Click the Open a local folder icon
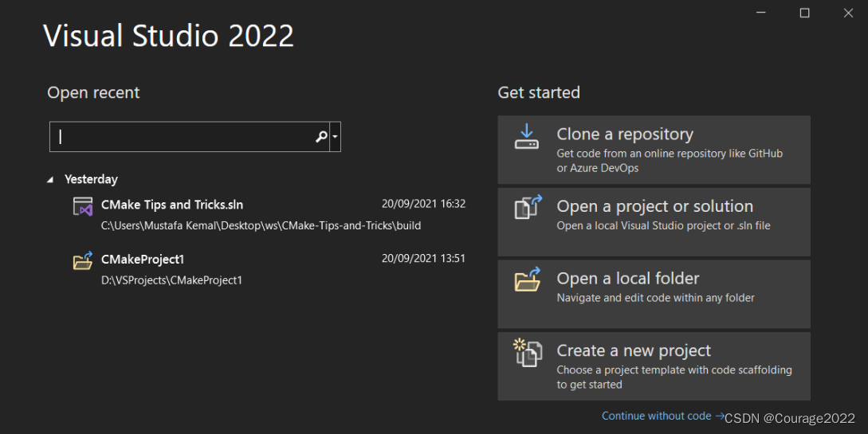This screenshot has height=434, width=868. click(x=528, y=280)
